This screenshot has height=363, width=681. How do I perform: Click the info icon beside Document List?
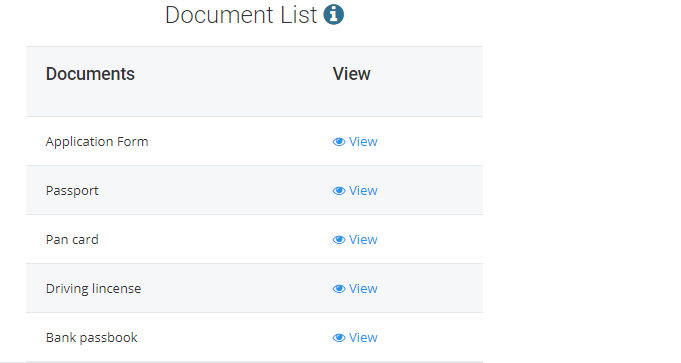[x=334, y=15]
